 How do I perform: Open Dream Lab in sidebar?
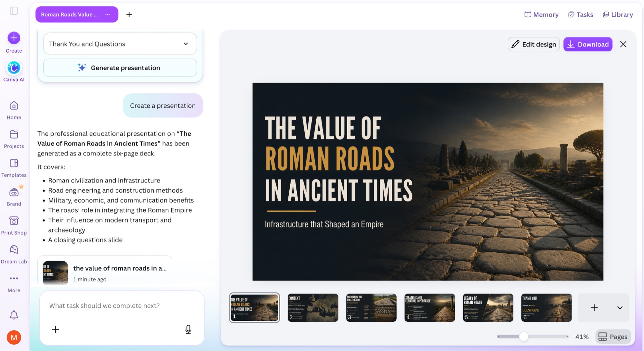[x=14, y=255]
